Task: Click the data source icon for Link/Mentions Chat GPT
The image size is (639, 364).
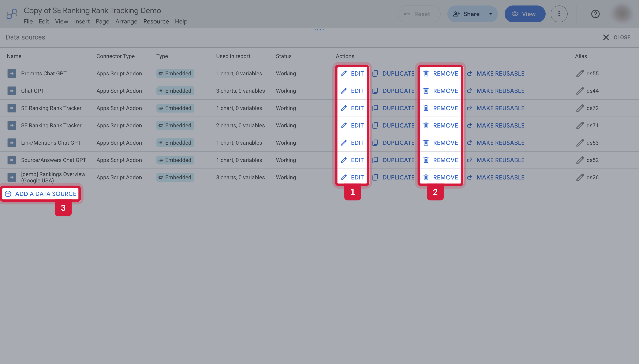Action: pyautogui.click(x=12, y=143)
